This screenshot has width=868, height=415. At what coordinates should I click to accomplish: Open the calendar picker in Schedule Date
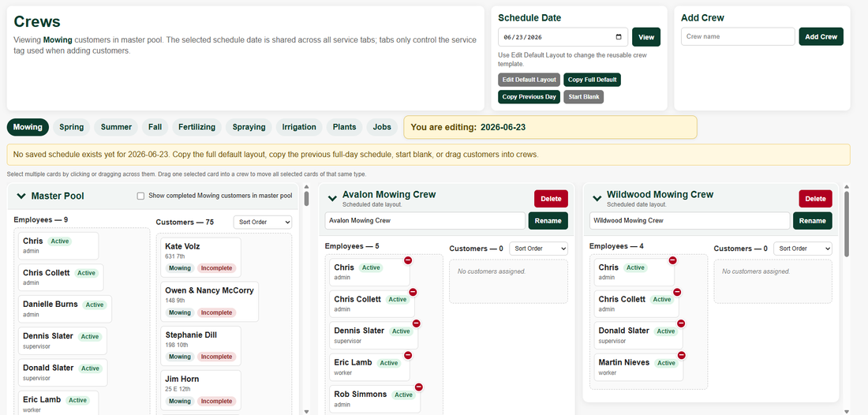[x=619, y=37]
